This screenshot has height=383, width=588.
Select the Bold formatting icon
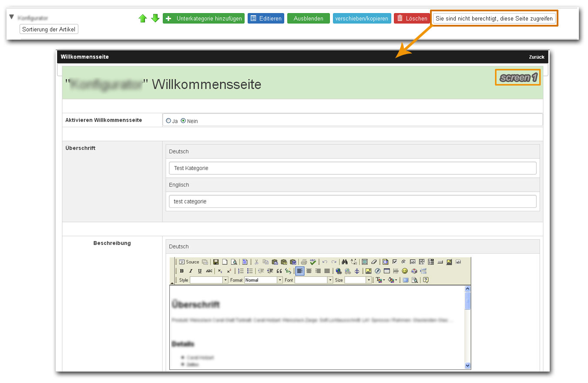coord(182,271)
